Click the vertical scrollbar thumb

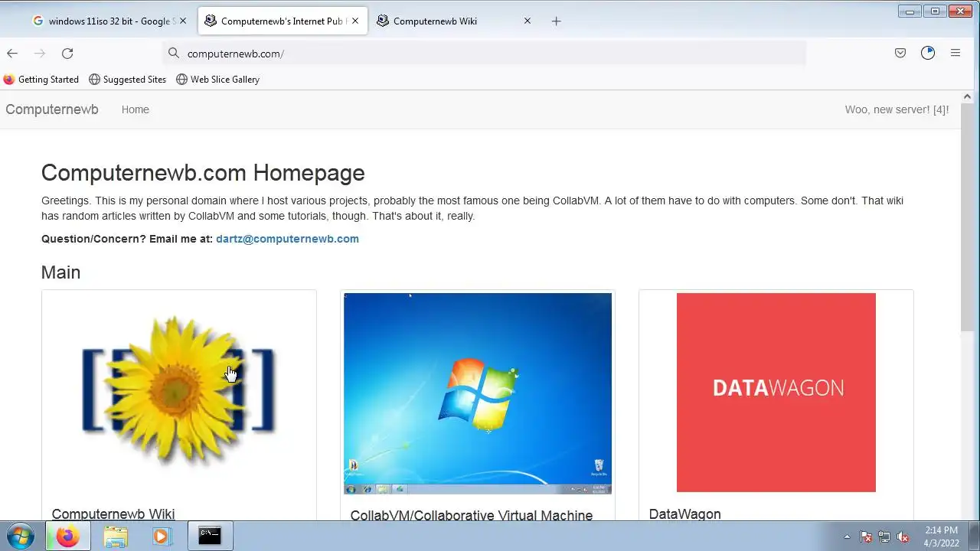pyautogui.click(x=968, y=217)
